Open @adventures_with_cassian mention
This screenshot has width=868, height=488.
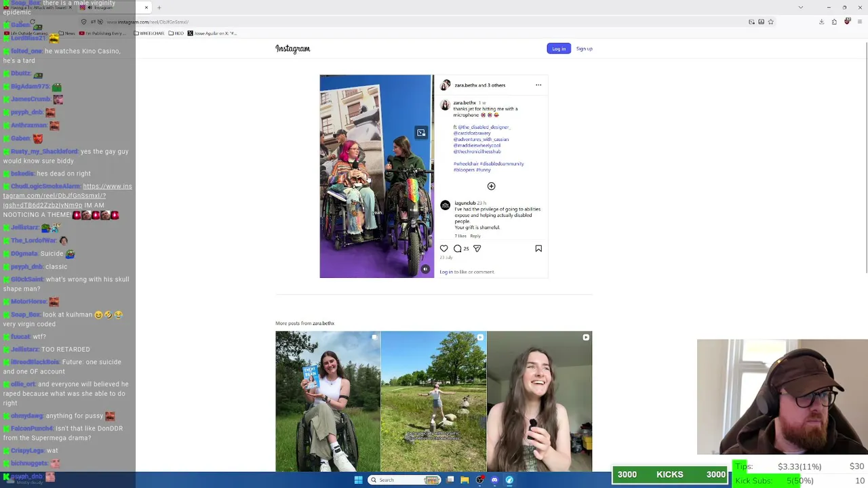pyautogui.click(x=481, y=140)
